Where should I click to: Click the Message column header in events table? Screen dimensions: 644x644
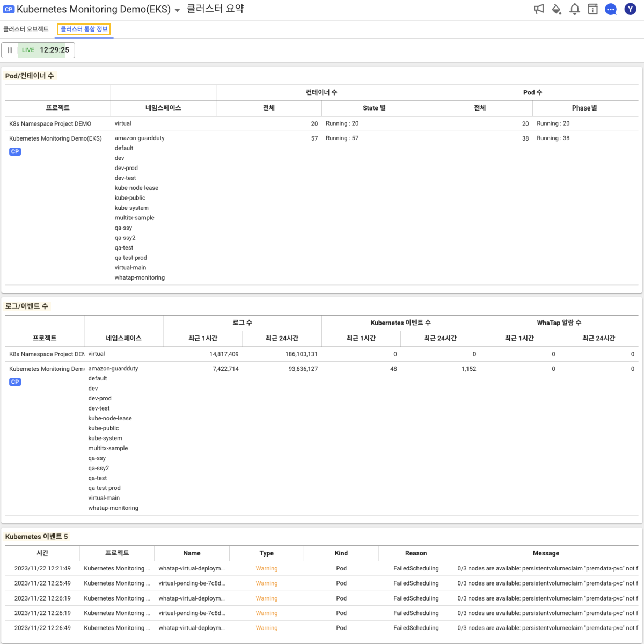coord(546,553)
